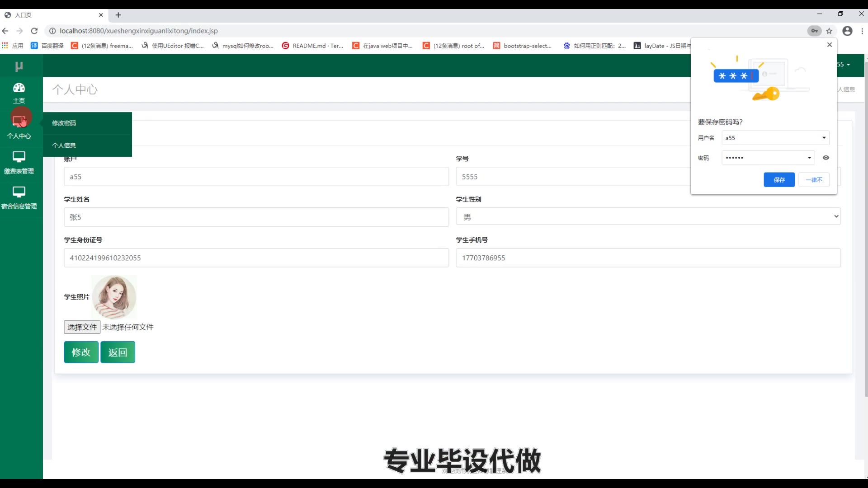Click 选择文件 to choose a photo
This screenshot has width=868, height=488.
[x=82, y=327]
